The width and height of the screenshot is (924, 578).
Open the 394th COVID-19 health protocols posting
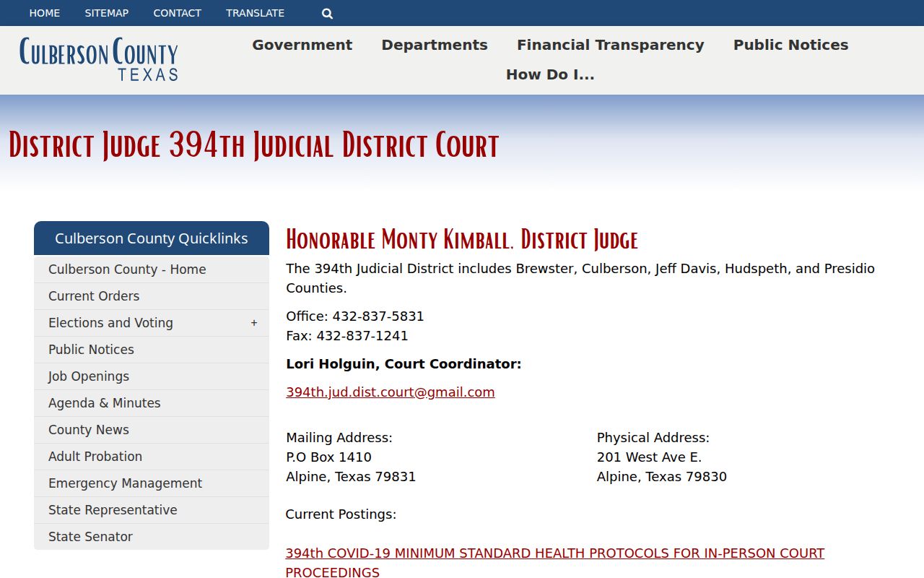click(555, 563)
